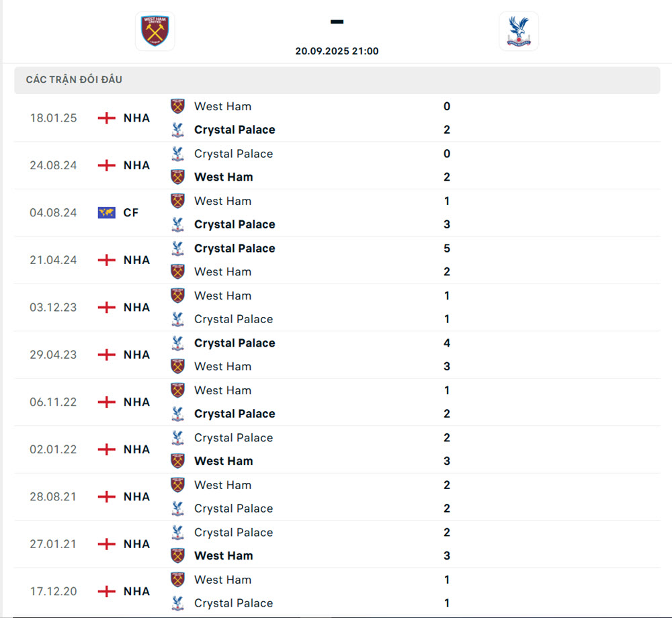Screen dimensions: 672x618
Task: Select the England flag in the 17.12.20 row
Action: pos(106,591)
